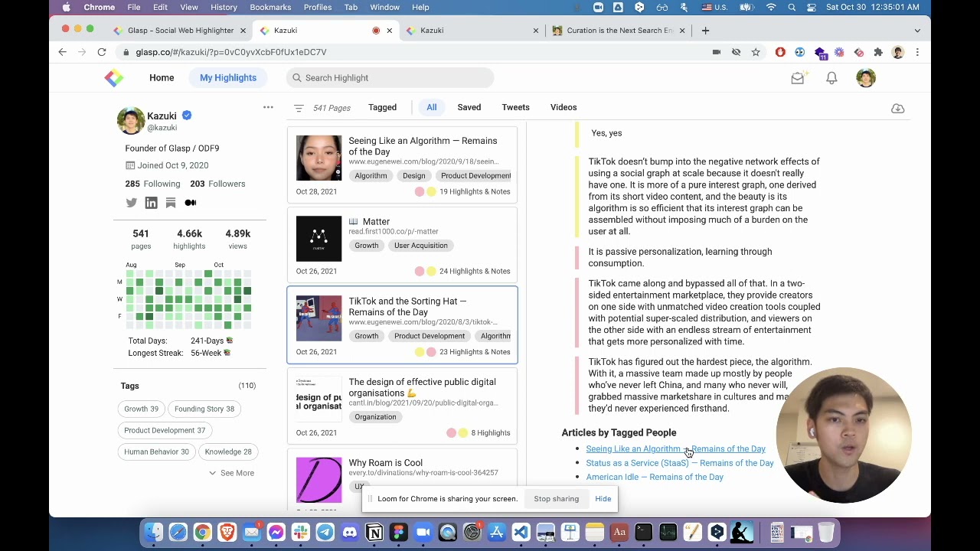Open the Why Roam is Cool card thumbnail
This screenshot has height=551, width=980.
coord(318,480)
